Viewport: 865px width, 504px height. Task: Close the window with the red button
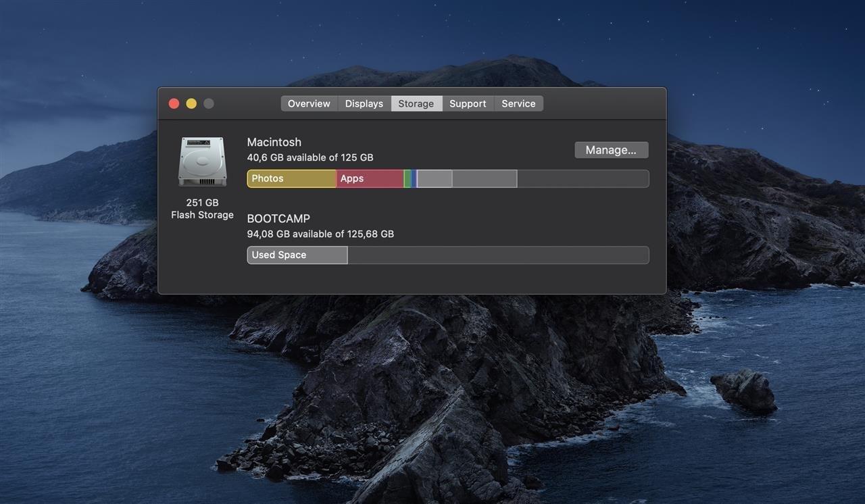174,103
